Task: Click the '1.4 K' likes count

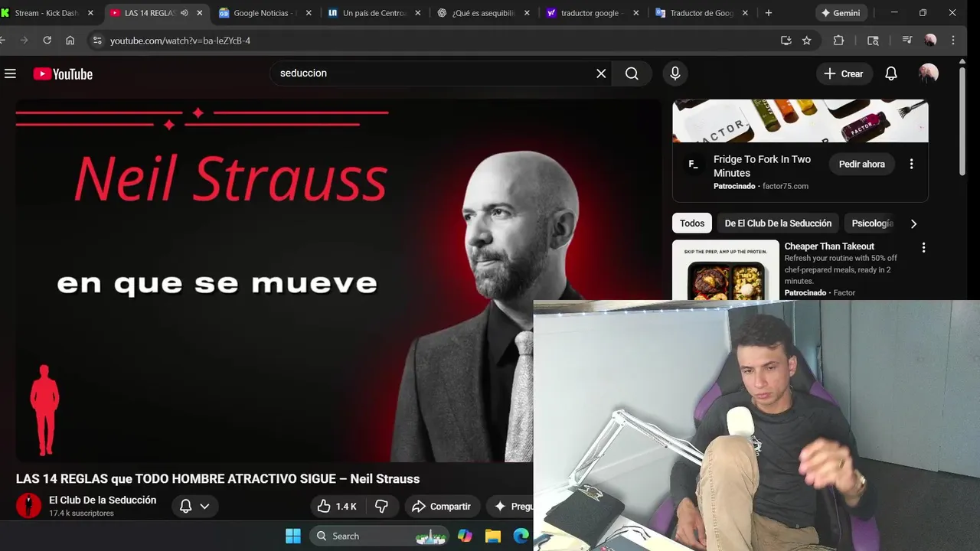Action: click(346, 507)
